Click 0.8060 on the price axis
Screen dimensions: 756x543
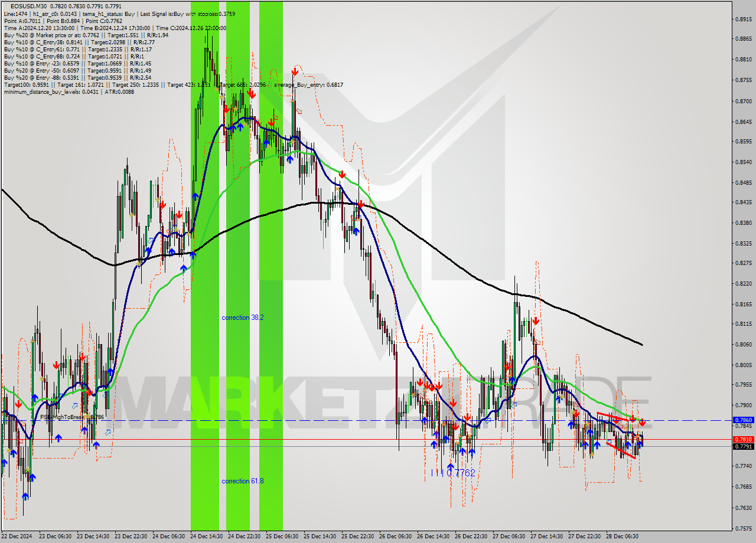pyautogui.click(x=744, y=344)
